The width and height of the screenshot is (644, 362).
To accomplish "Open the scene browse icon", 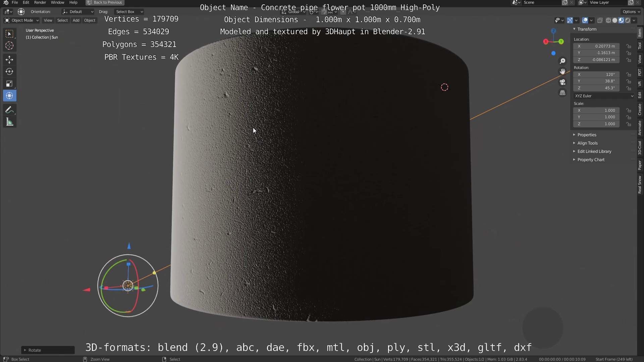I will (516, 2).
